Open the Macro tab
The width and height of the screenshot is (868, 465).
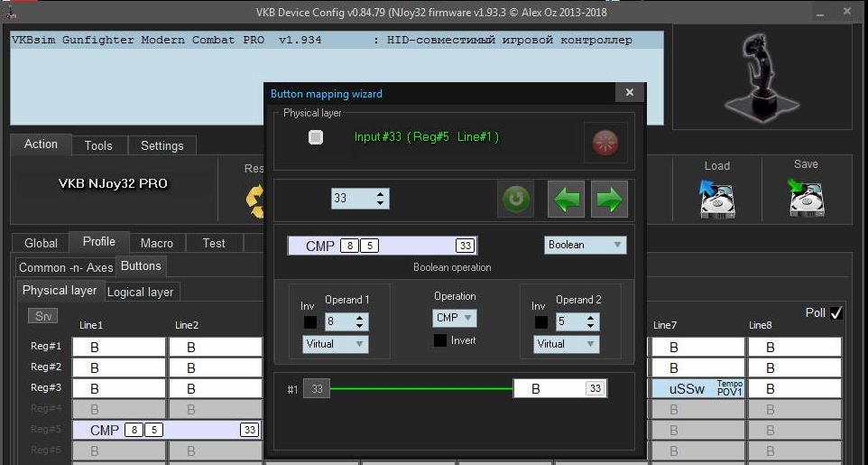[x=157, y=243]
